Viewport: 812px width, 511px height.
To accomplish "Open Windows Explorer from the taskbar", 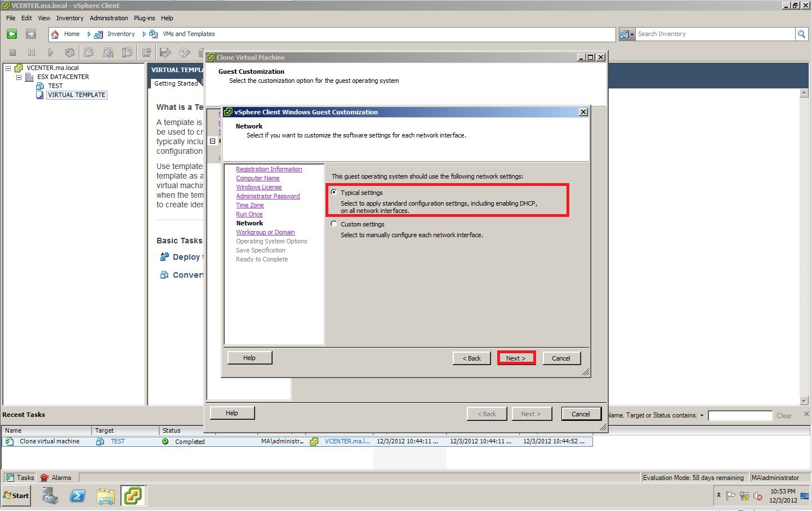I will coord(106,496).
